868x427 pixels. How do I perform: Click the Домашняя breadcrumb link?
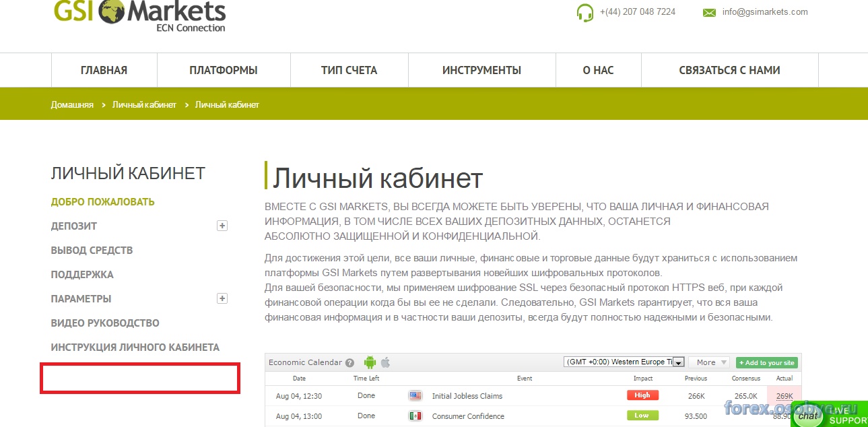tap(72, 105)
